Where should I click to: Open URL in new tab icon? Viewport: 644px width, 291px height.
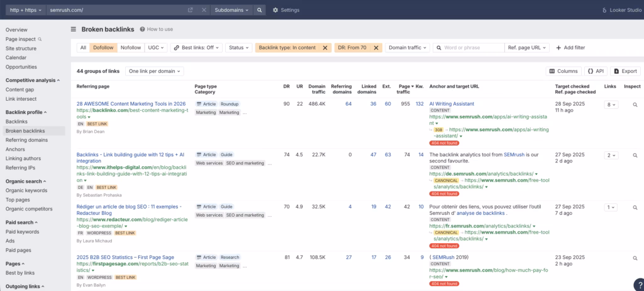tap(190, 10)
